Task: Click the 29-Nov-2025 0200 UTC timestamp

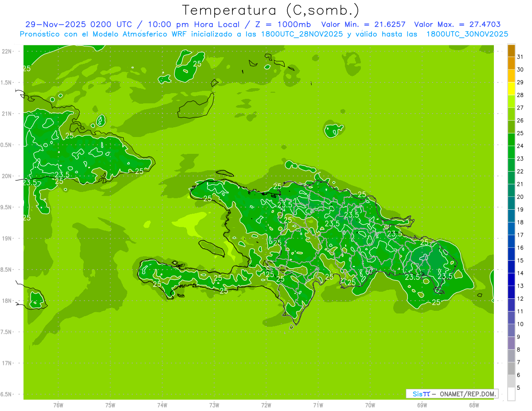Action: coord(78,24)
